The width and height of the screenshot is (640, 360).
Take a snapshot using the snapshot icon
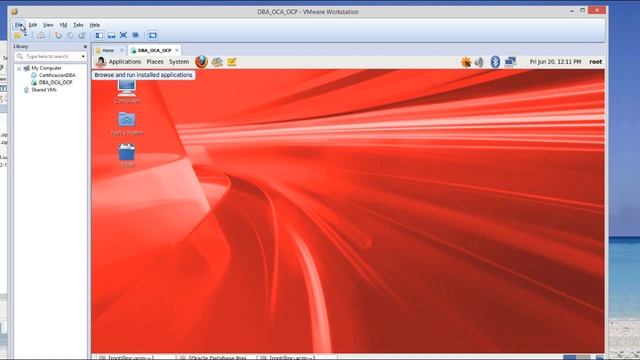[58, 36]
